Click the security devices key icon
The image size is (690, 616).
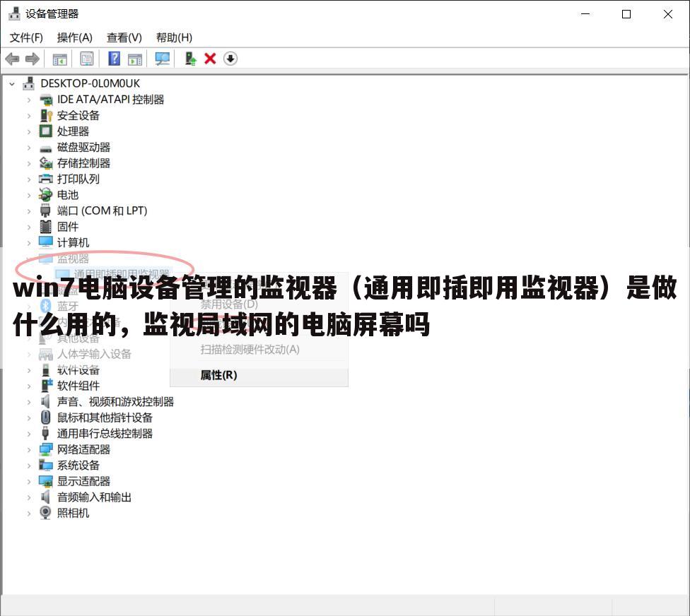pos(46,116)
